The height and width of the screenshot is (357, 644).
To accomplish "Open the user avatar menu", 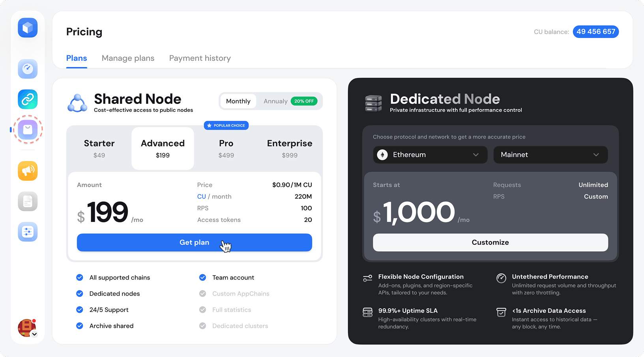I will pos(27,328).
